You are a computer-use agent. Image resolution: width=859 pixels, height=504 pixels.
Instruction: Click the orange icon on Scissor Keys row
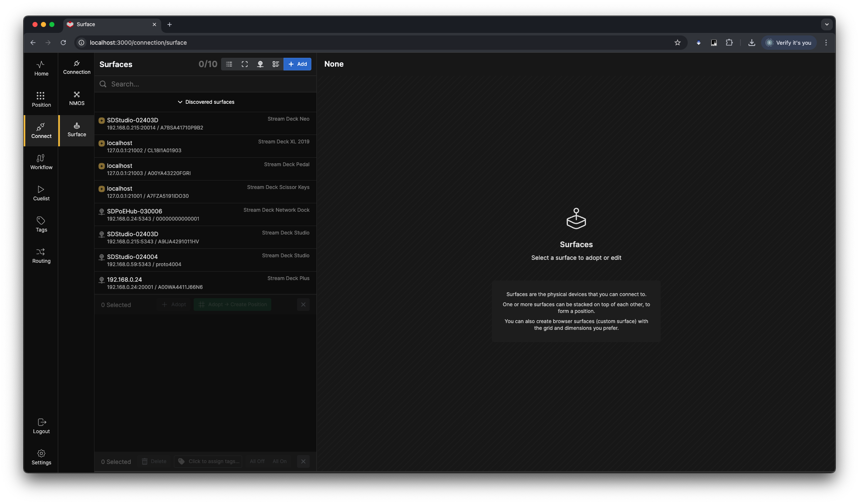click(x=102, y=189)
